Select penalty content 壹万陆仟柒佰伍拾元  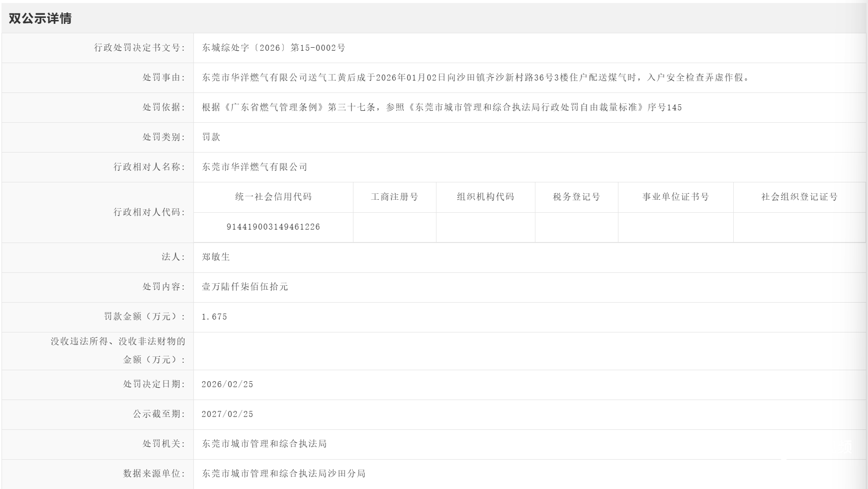coord(245,287)
